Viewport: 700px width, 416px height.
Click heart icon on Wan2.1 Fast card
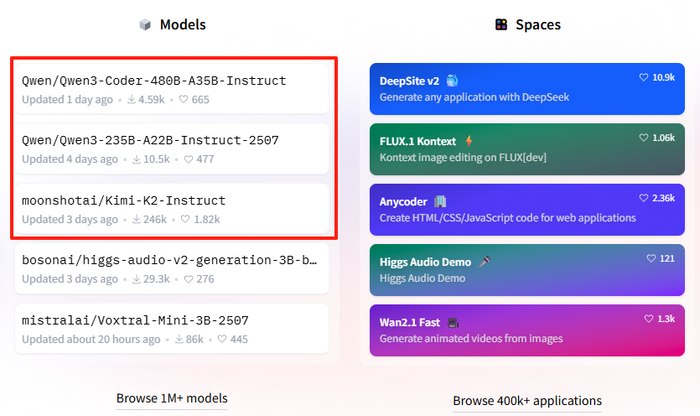coord(648,318)
